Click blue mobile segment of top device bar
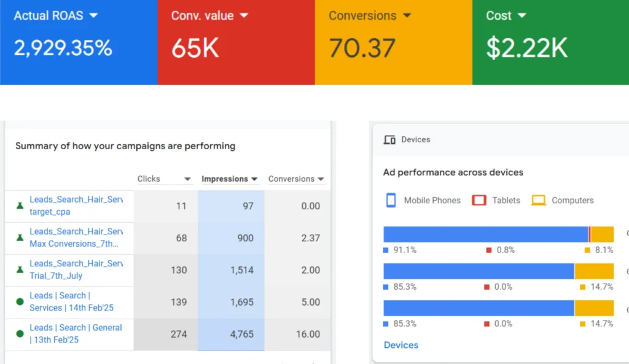Viewport: 629px width, 364px height. coord(485,234)
